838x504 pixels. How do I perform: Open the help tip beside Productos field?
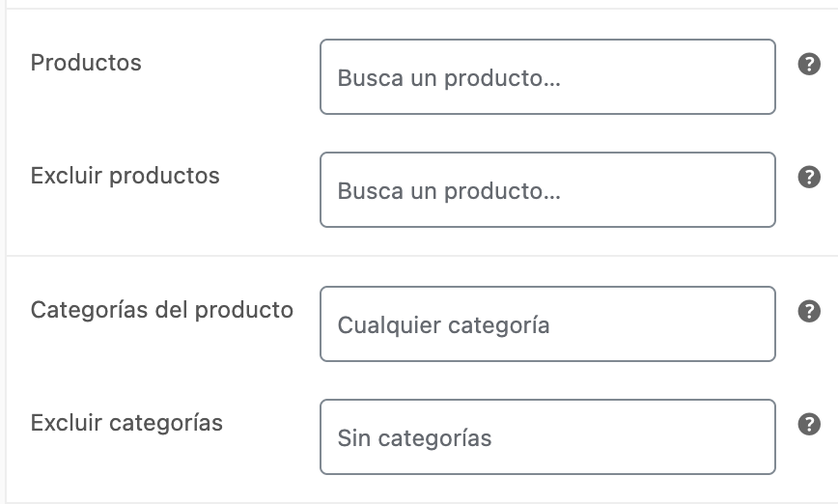(x=809, y=64)
